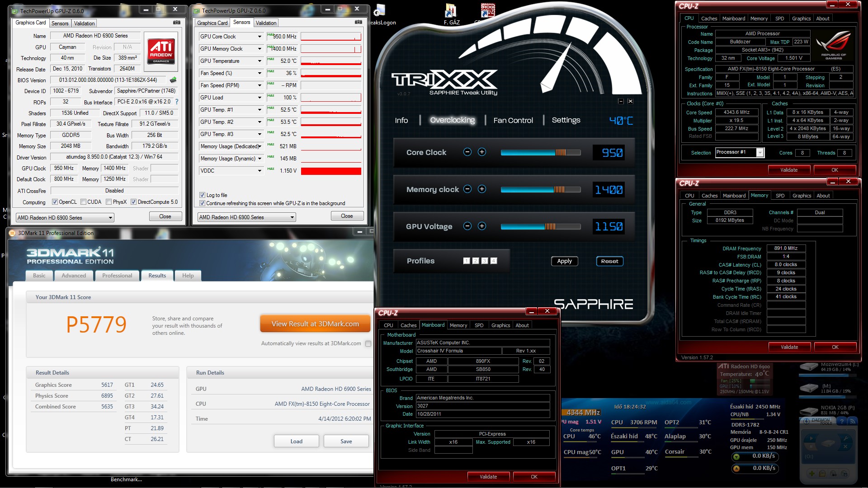Toggle the PhysX checkbox in GPU-Z
This screenshot has width=868, height=488.
(x=108, y=202)
